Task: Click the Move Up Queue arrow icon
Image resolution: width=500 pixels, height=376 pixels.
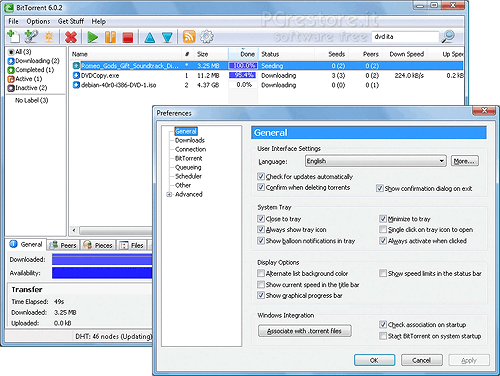Action: 150,37
